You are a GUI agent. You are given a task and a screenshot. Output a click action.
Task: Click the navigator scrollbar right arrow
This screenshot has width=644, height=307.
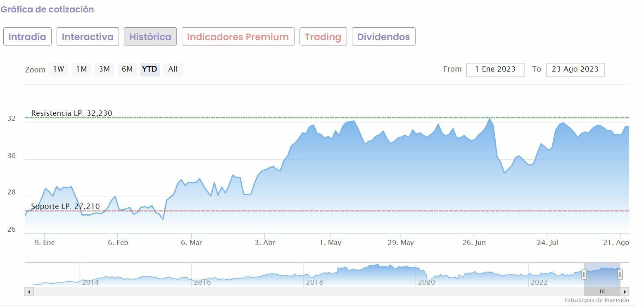(x=625, y=292)
